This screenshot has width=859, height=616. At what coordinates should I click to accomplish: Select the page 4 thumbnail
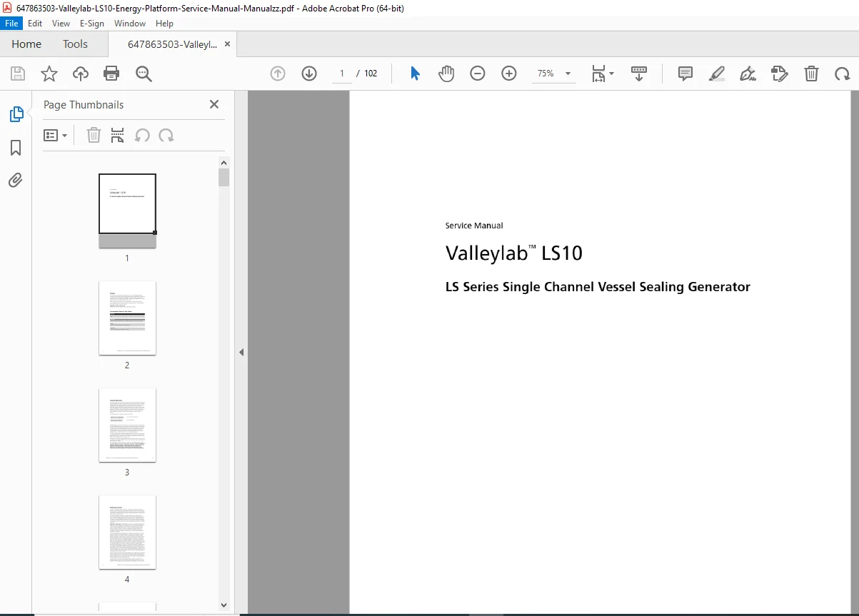point(127,532)
